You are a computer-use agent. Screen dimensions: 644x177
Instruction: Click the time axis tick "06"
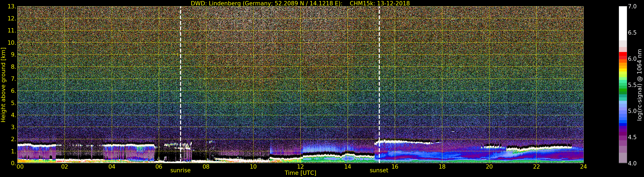(x=159, y=167)
